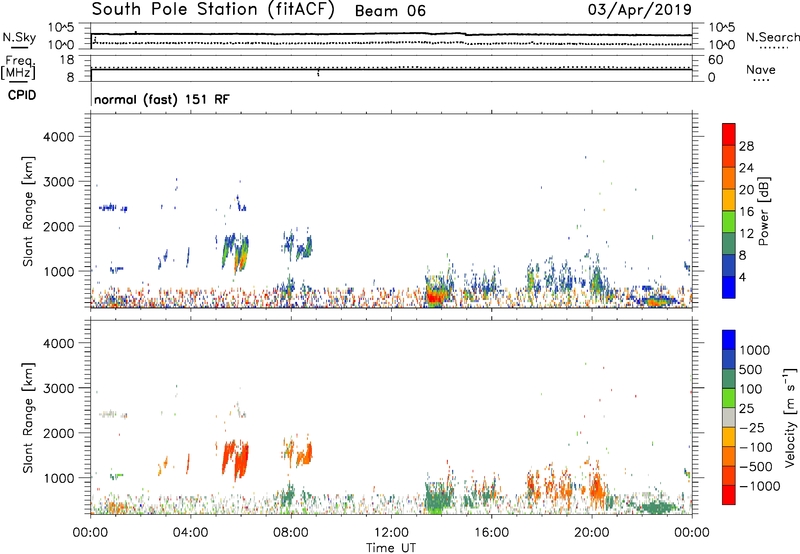Click the "Nave" legend label
Viewport: 800px width, 554px height.
[760, 69]
